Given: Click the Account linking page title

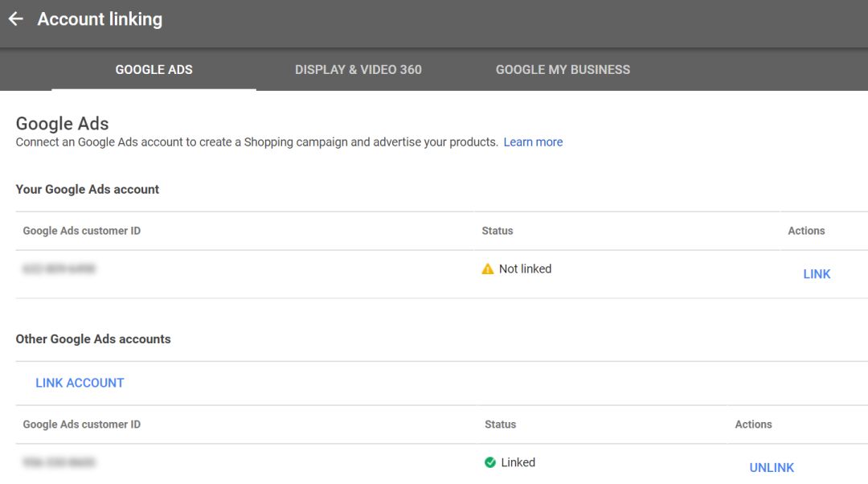Looking at the screenshot, I should (100, 19).
